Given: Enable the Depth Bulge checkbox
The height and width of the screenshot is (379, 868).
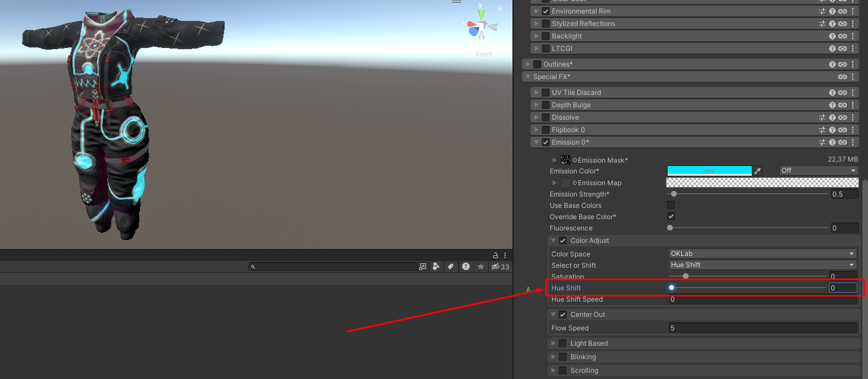Looking at the screenshot, I should click(546, 105).
